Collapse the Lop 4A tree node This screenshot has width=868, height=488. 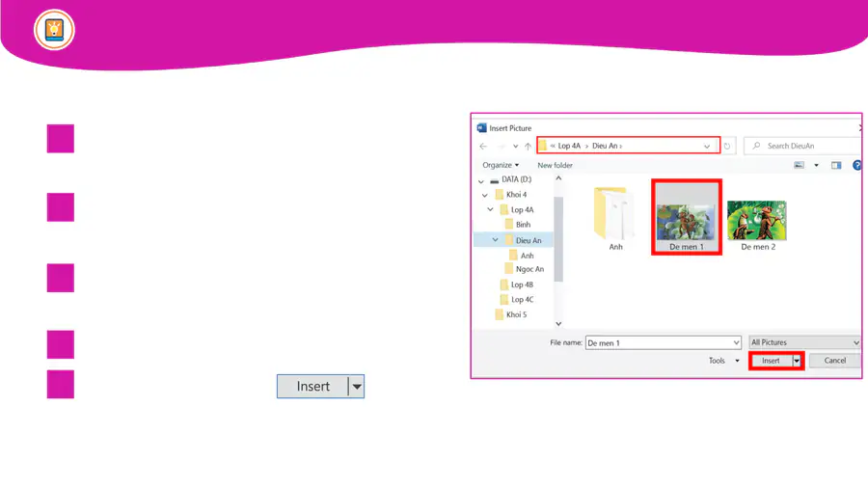[490, 209]
